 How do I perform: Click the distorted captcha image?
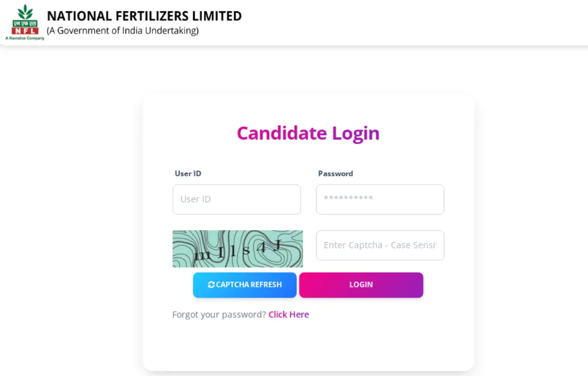[x=238, y=249]
